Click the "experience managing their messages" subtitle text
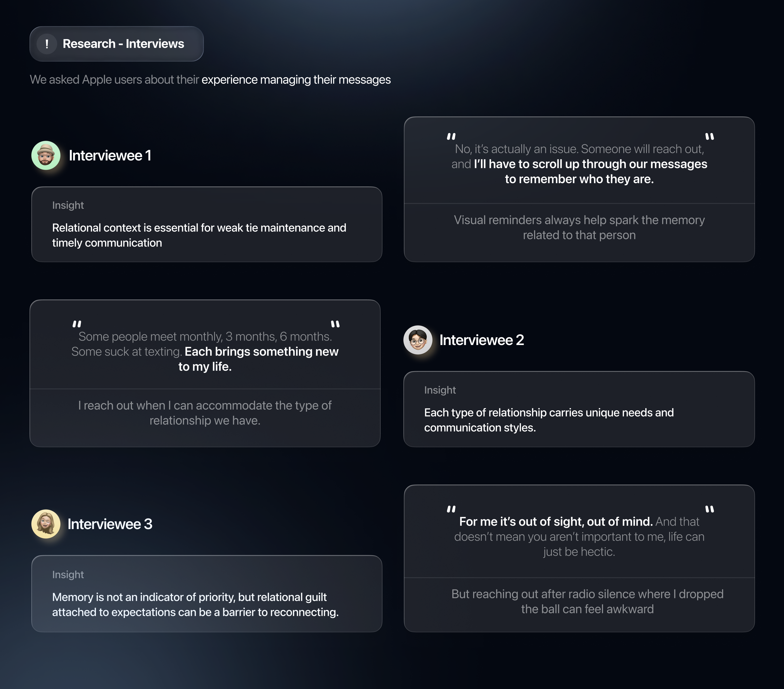 pos(296,80)
